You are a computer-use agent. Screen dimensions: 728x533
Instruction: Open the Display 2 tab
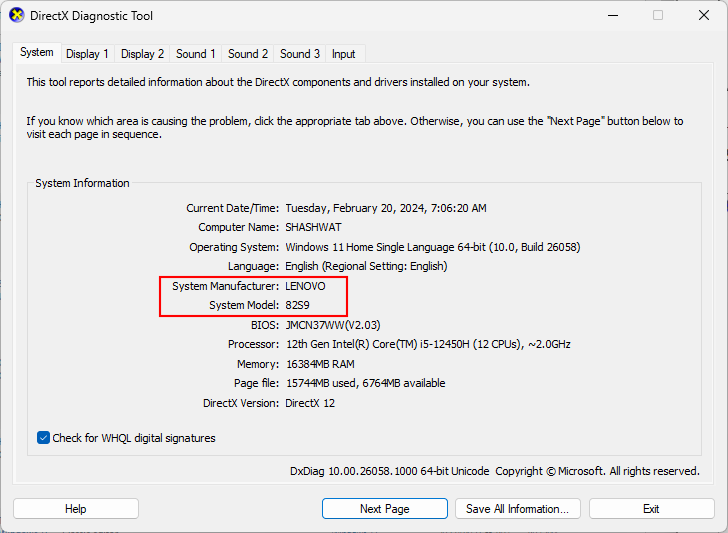(143, 54)
